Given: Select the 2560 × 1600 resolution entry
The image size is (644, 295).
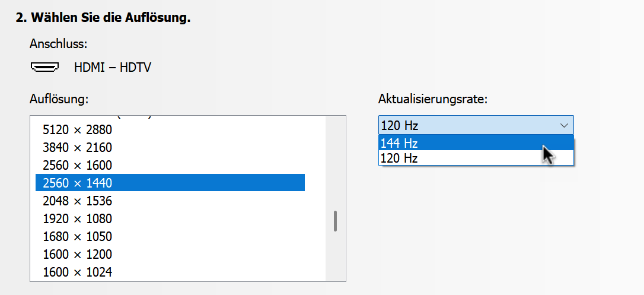Looking at the screenshot, I should 77,165.
